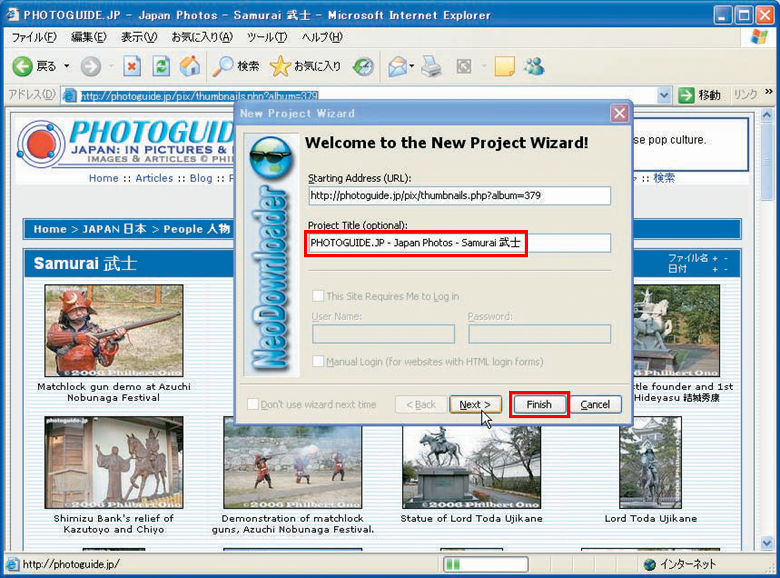This screenshot has height=578, width=780.
Task: Open the Mail icon dropdown arrow
Action: point(412,66)
